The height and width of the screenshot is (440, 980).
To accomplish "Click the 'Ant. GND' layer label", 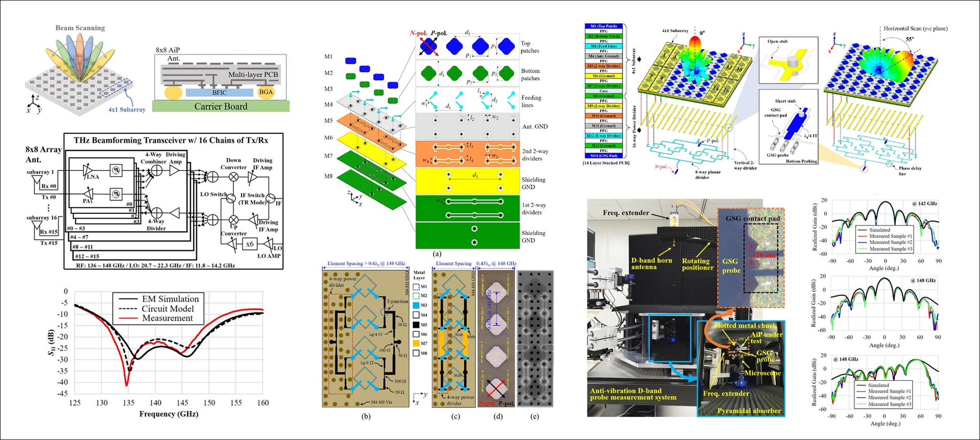I will pyautogui.click(x=535, y=126).
